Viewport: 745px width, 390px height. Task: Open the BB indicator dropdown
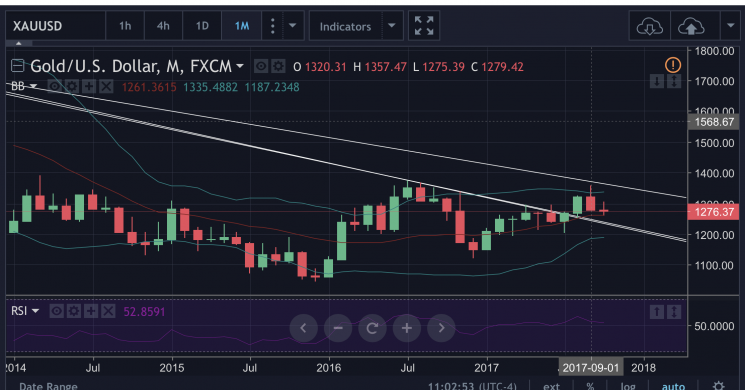point(33,86)
